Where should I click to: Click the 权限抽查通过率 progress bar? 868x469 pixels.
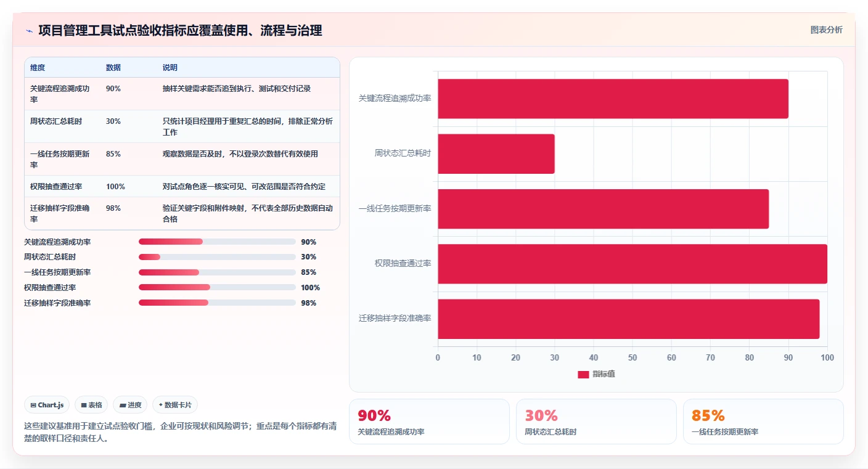[217, 287]
